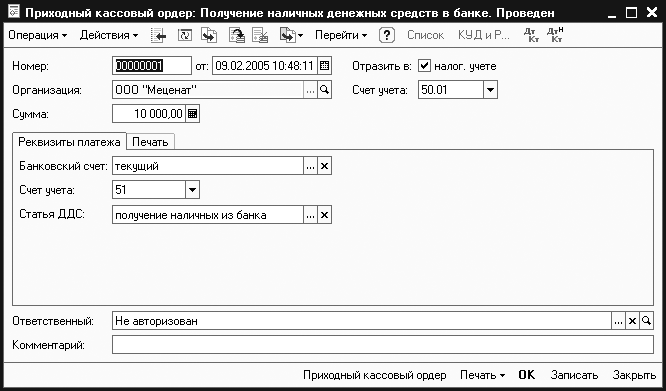Clear the Банковский счет field

325,166
